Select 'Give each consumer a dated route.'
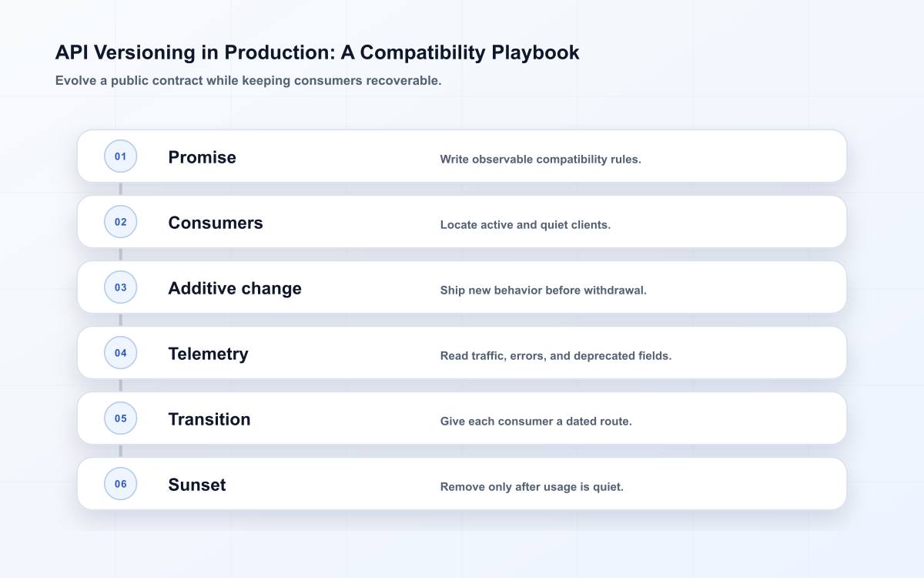This screenshot has width=924, height=578. pyautogui.click(x=536, y=422)
